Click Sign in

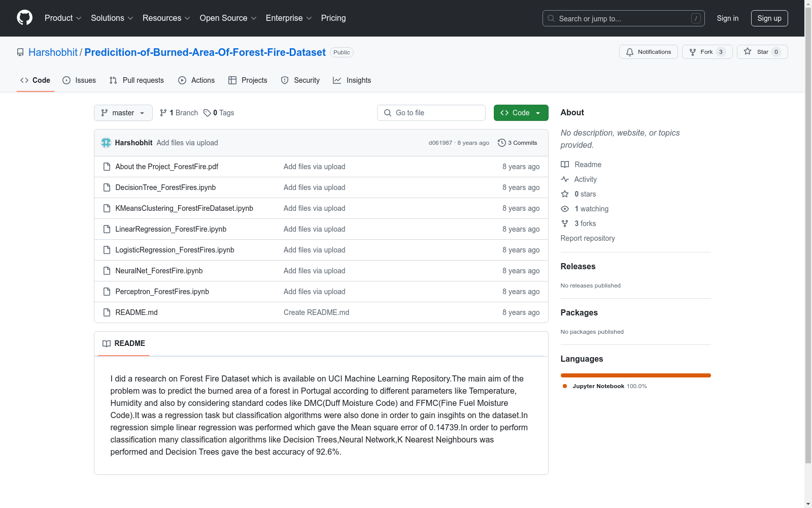727,18
